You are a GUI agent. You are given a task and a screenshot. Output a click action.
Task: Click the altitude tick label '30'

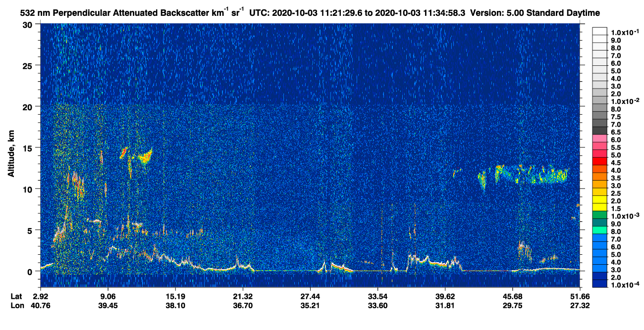29,25
